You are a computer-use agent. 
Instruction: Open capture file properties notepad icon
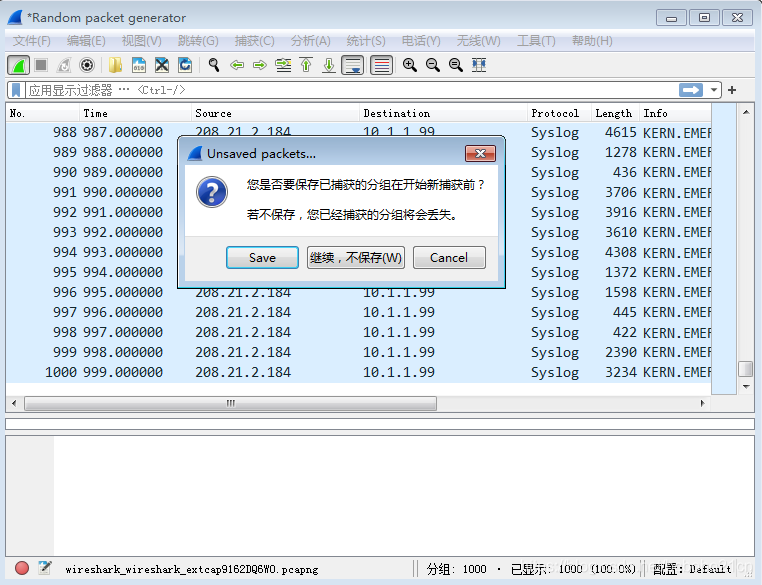[x=45, y=568]
